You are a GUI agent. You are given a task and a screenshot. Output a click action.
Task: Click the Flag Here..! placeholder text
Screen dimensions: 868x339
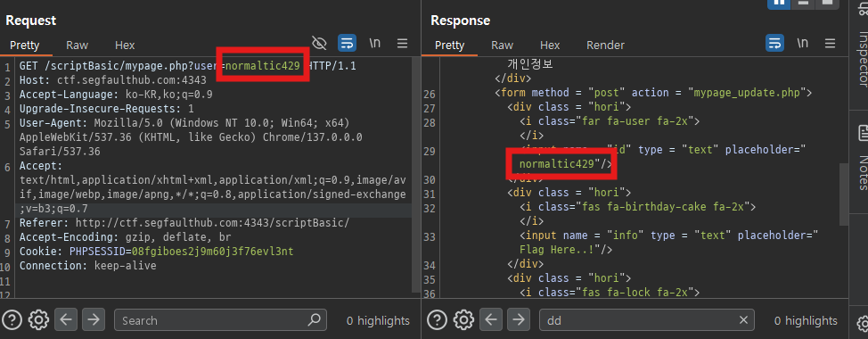[556, 250]
